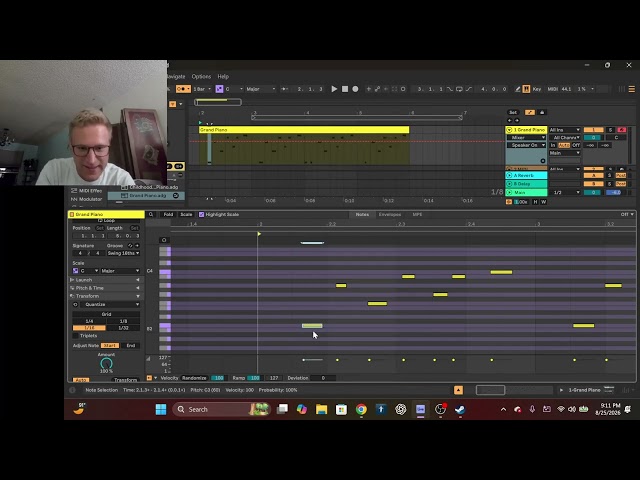Toggle Key mapping mode

(537, 89)
